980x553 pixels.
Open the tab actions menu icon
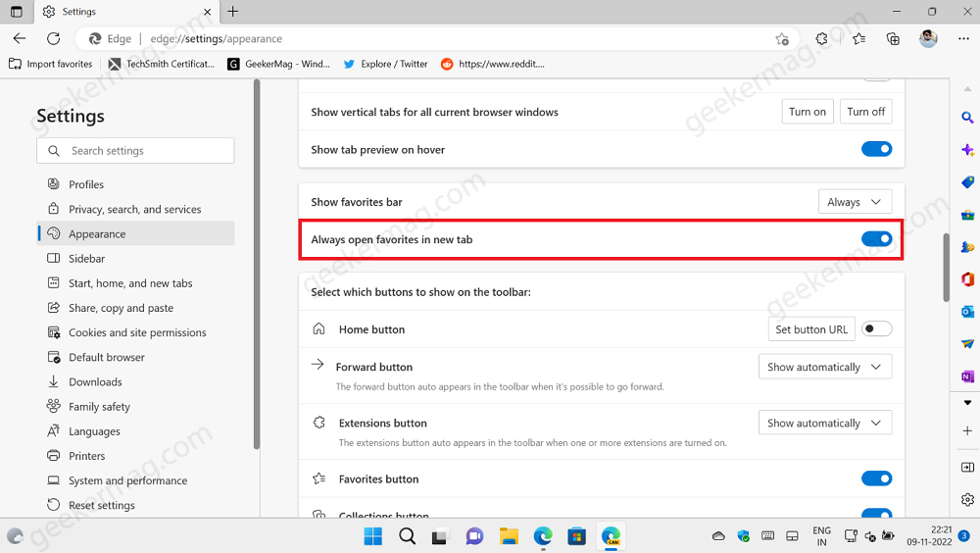(17, 11)
